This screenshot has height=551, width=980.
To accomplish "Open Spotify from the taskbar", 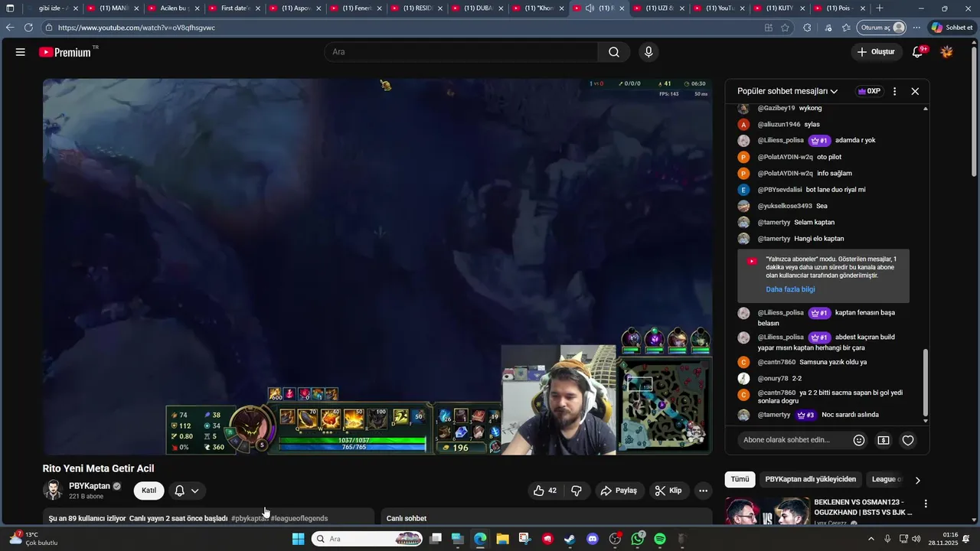I will click(660, 540).
